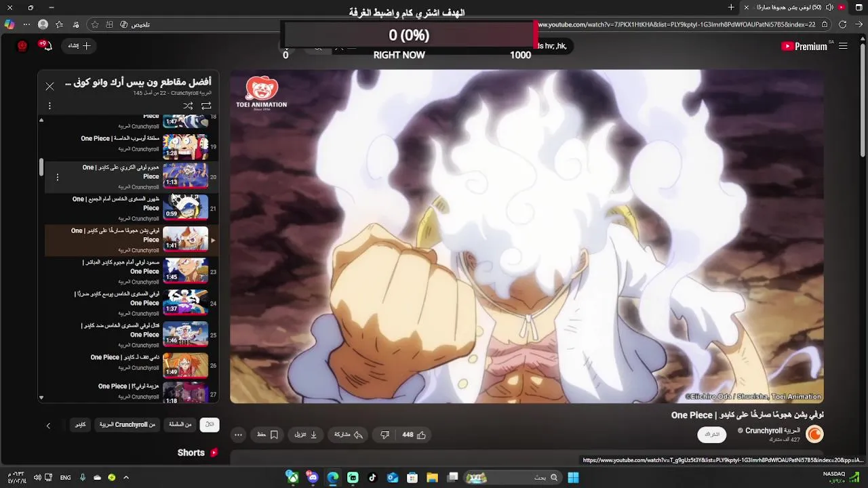Viewport: 868px width, 488px height.
Task: Open Edge favorites list
Action: coord(59,24)
